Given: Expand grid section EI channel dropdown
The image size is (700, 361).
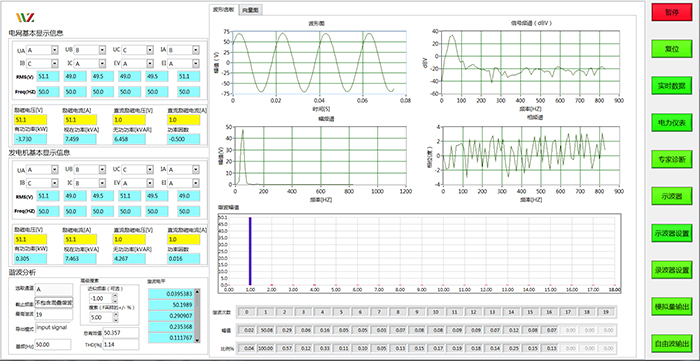Looking at the screenshot, I should [x=196, y=64].
